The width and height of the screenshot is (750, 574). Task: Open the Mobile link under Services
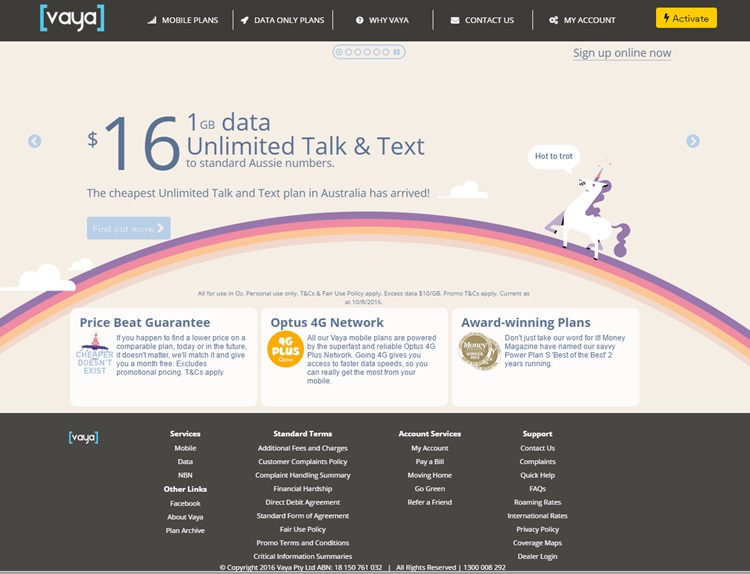[x=185, y=448]
